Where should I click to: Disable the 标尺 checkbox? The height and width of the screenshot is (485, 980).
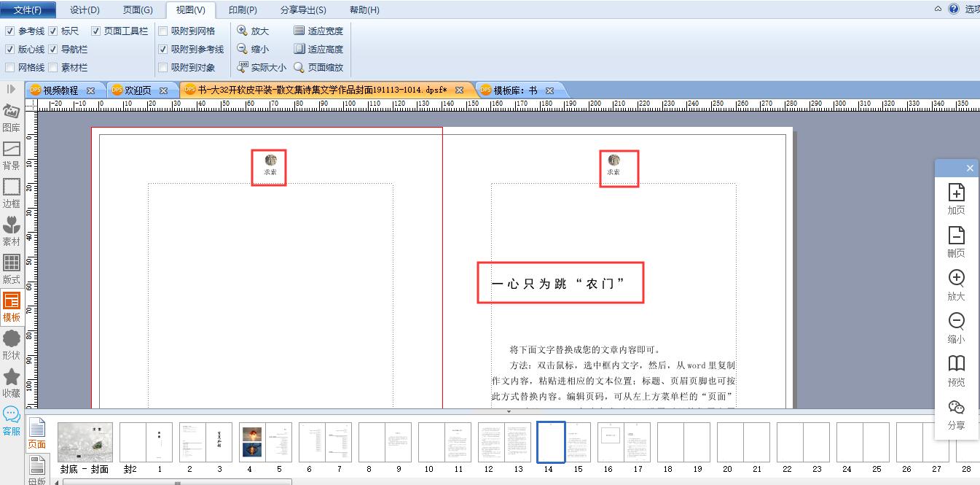55,31
